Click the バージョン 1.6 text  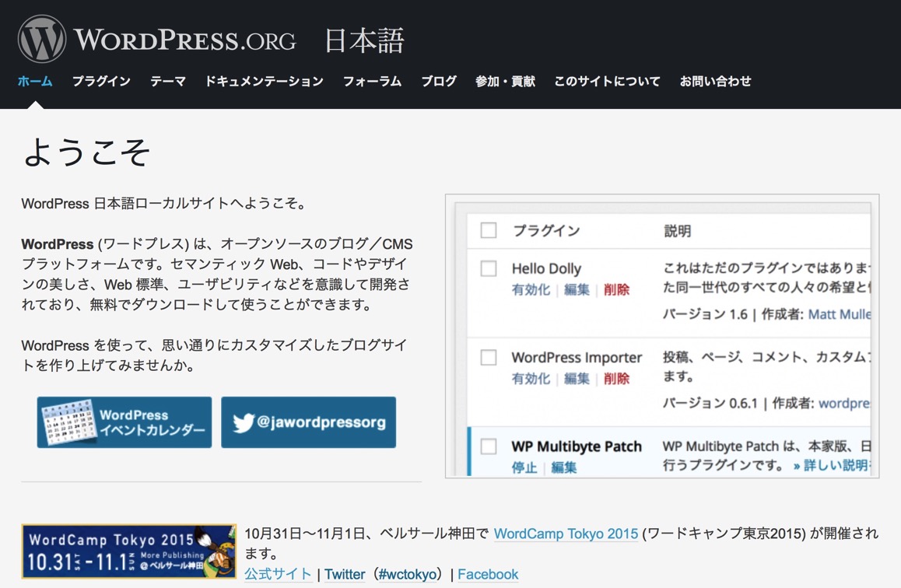point(705,314)
